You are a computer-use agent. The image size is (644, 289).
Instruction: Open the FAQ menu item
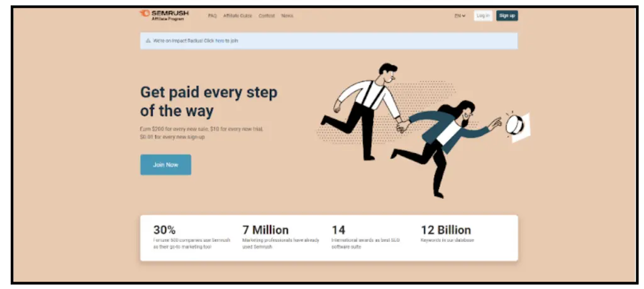click(x=213, y=16)
